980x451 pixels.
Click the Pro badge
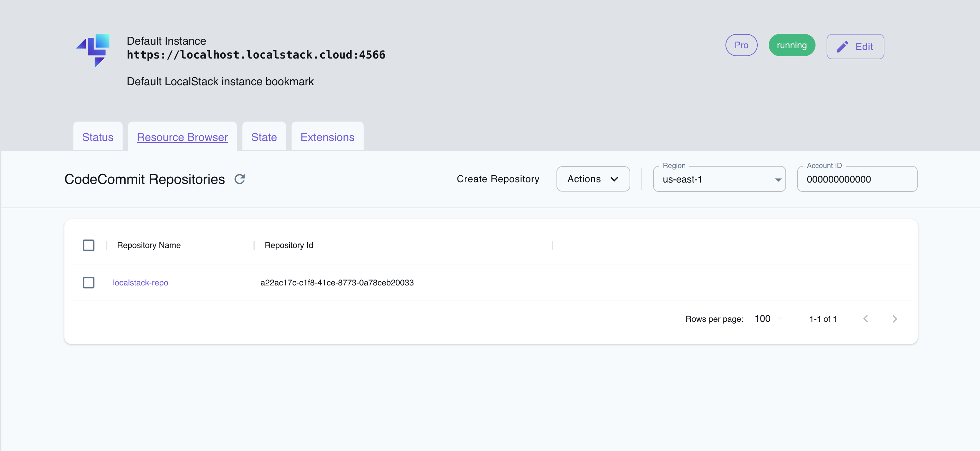(x=741, y=45)
